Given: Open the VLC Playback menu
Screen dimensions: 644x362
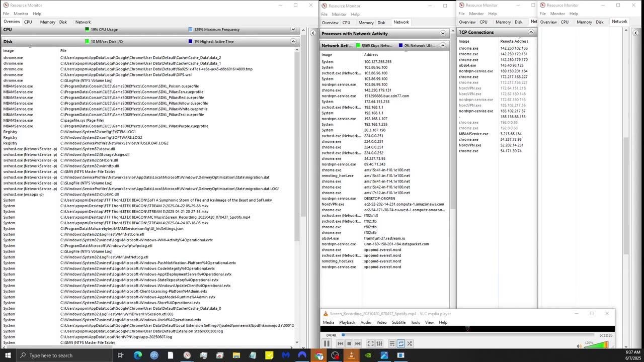Looking at the screenshot, I should coord(347,322).
